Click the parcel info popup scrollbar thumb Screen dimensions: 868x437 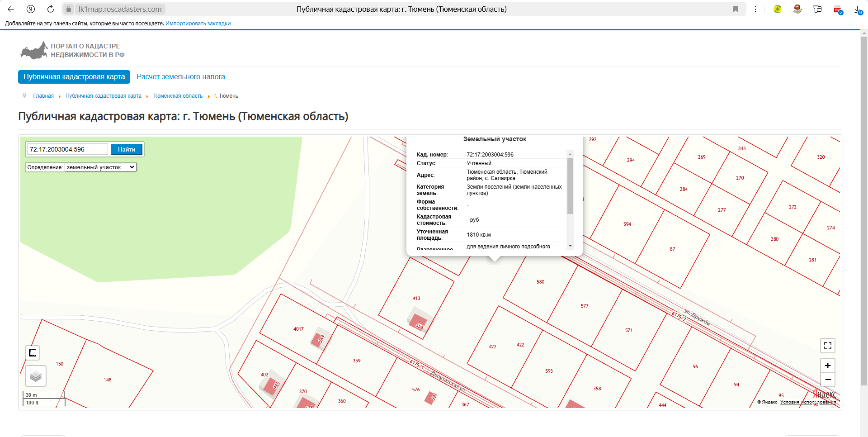[x=570, y=185]
